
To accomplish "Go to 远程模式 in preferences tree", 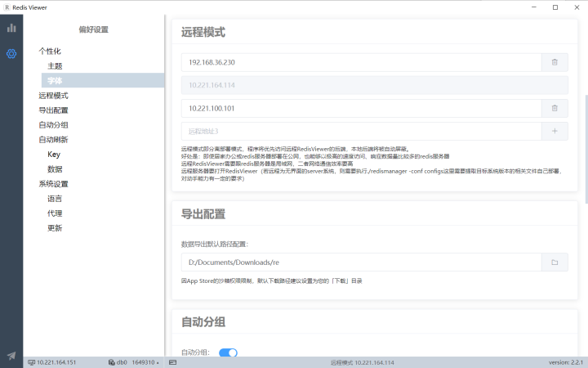I will pos(53,96).
